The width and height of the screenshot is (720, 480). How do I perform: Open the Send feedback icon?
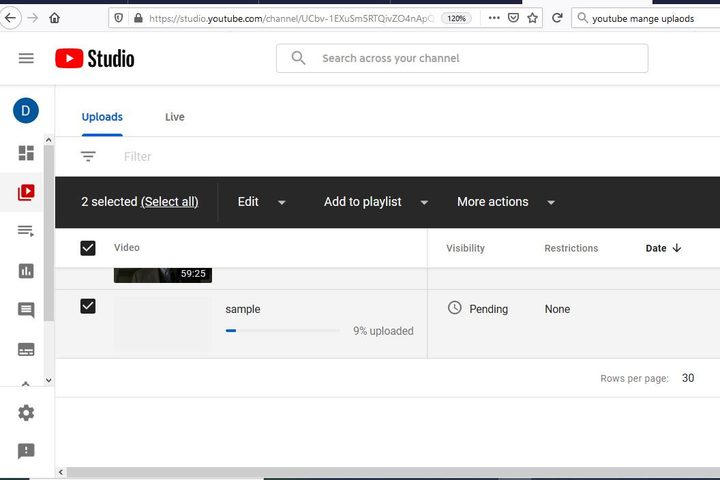(x=26, y=451)
